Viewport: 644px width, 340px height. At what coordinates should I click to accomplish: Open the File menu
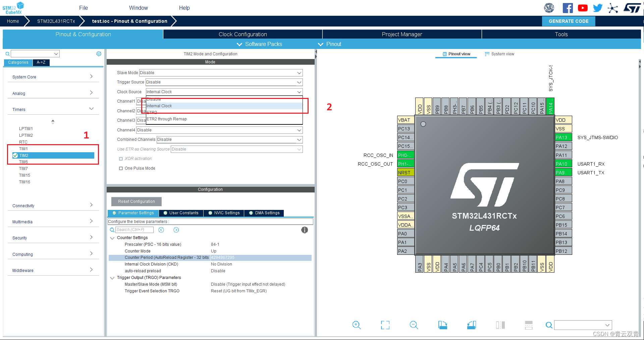84,8
